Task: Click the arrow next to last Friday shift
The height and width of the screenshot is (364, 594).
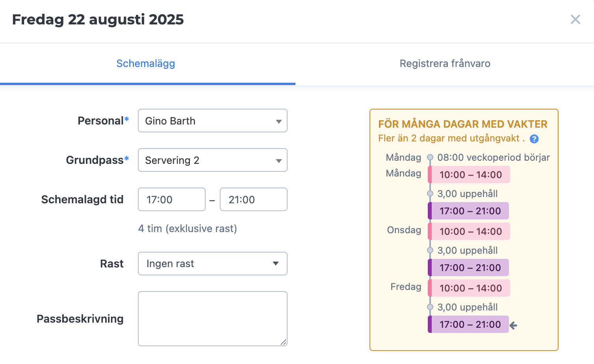Action: 513,325
